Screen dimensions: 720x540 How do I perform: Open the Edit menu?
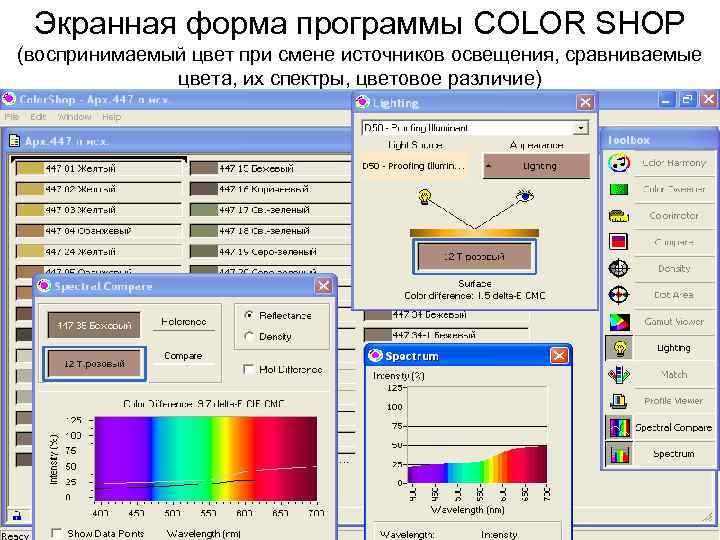38,117
